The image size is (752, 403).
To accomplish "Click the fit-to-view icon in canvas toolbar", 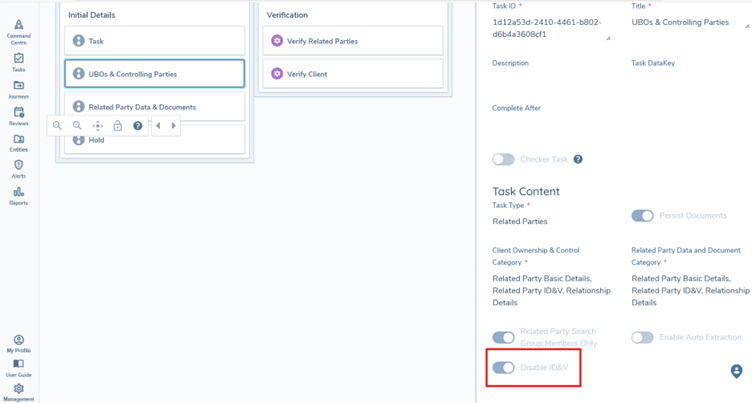I will click(x=97, y=126).
